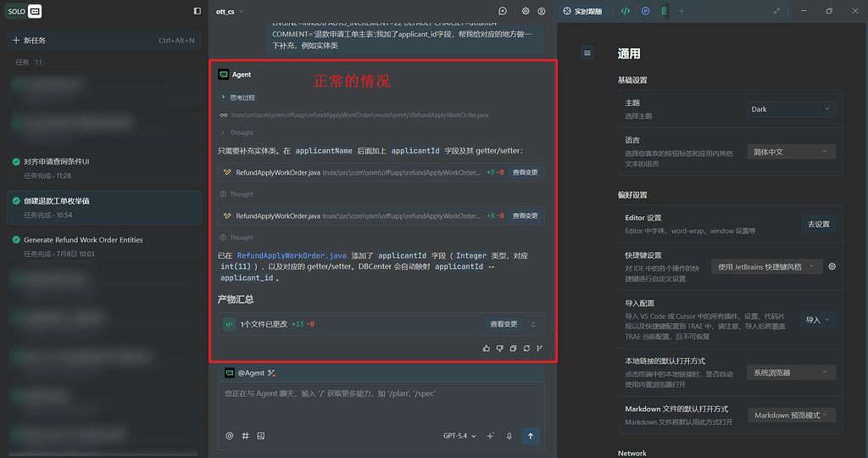Open the blue RefundApplyWorkOrder.java link
Screen dimensions: 868x458
292,255
